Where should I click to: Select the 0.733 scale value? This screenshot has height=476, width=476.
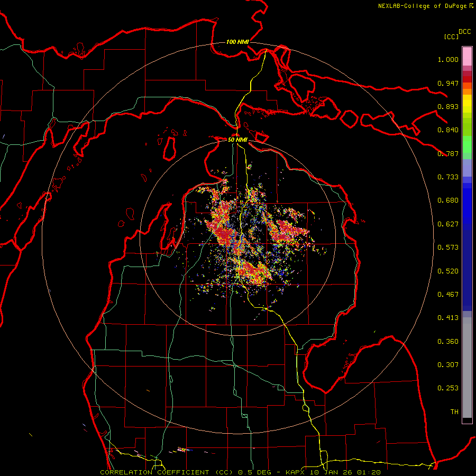pos(448,177)
